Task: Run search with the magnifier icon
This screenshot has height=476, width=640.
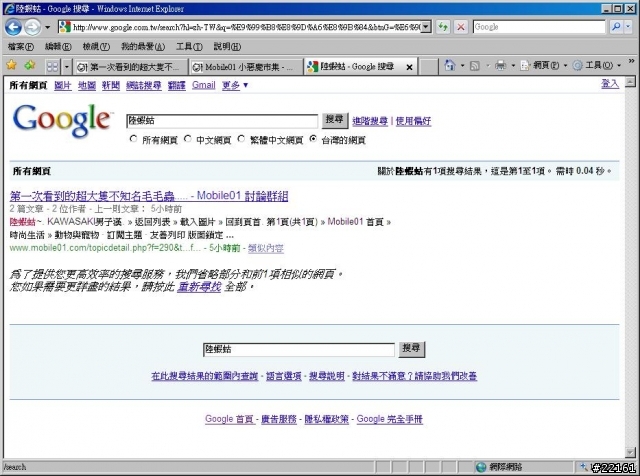Action: click(x=616, y=27)
